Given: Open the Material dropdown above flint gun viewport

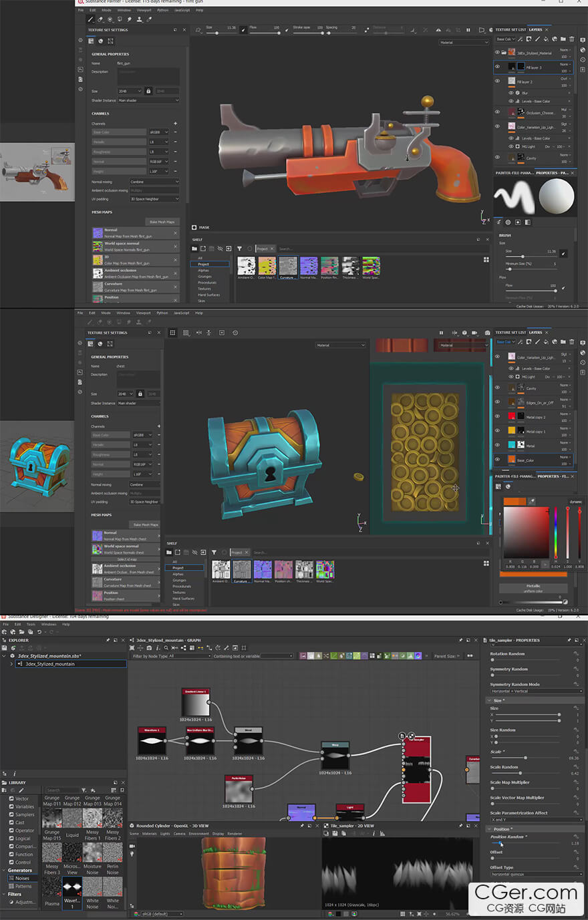Looking at the screenshot, I should [464, 43].
